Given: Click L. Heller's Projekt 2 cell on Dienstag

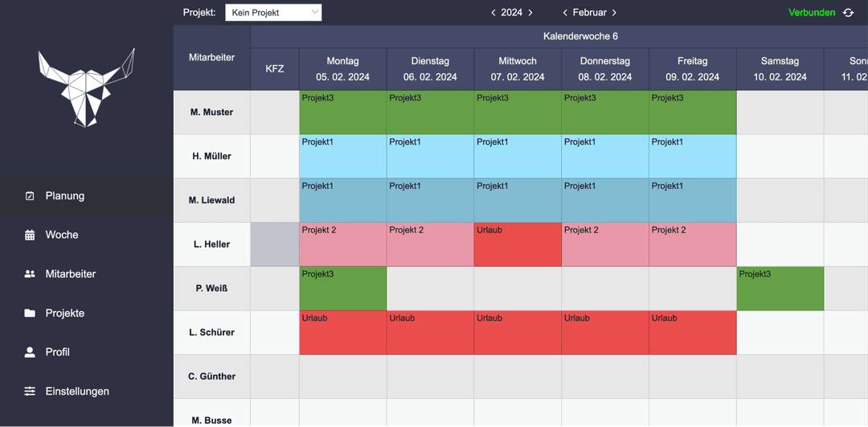Looking at the screenshot, I should [430, 244].
